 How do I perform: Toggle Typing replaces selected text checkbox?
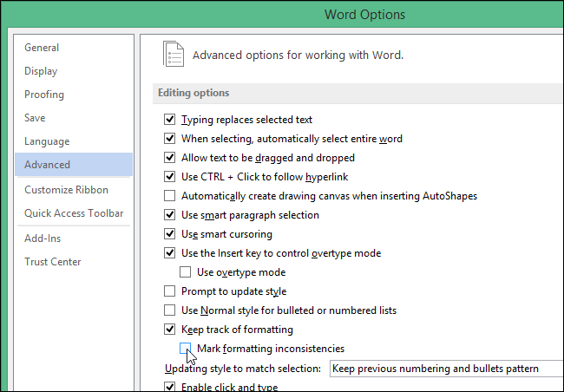click(x=170, y=120)
